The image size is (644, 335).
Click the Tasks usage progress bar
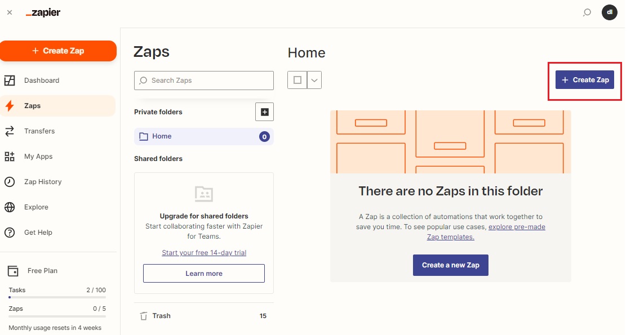click(x=57, y=297)
